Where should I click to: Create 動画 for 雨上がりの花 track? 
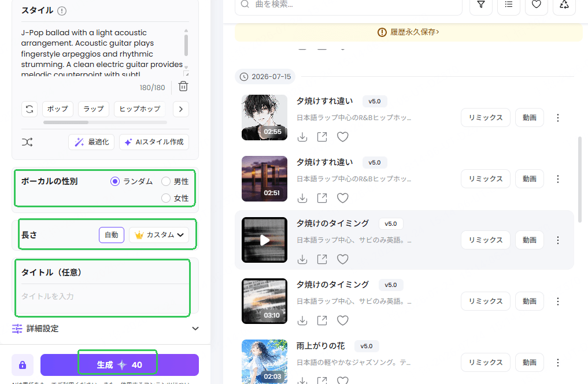pos(530,363)
